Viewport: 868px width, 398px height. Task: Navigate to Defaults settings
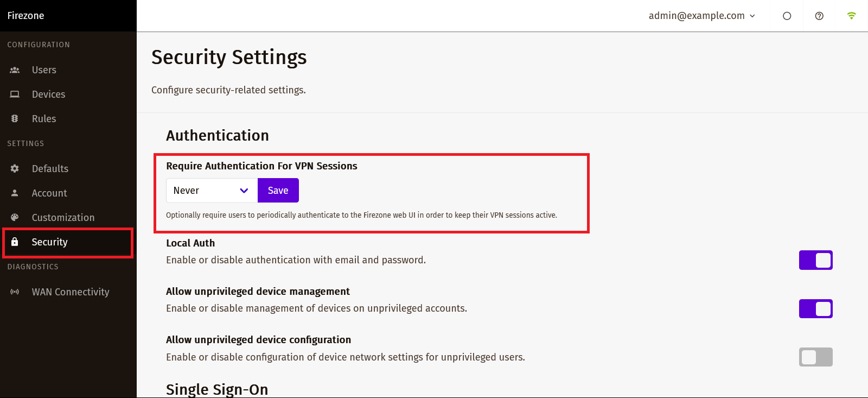click(68, 169)
